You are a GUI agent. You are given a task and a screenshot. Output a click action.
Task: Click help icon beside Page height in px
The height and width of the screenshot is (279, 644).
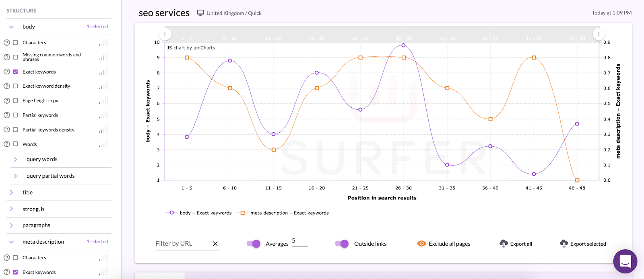(x=7, y=101)
